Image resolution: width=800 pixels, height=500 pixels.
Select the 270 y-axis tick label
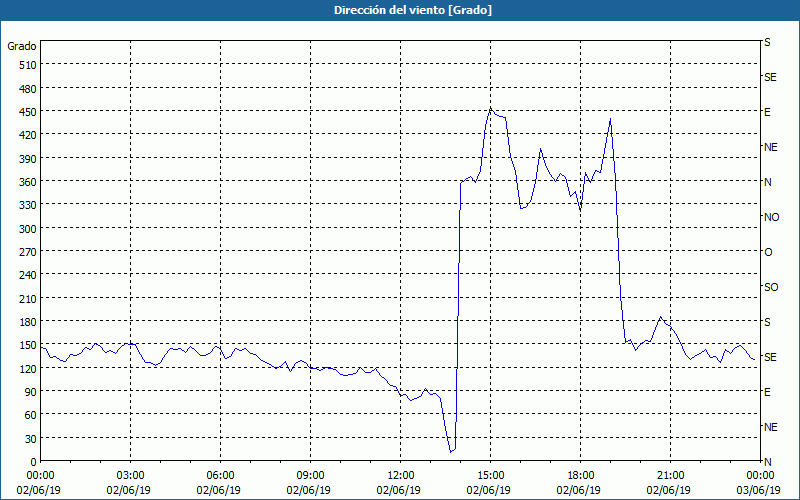click(x=28, y=252)
